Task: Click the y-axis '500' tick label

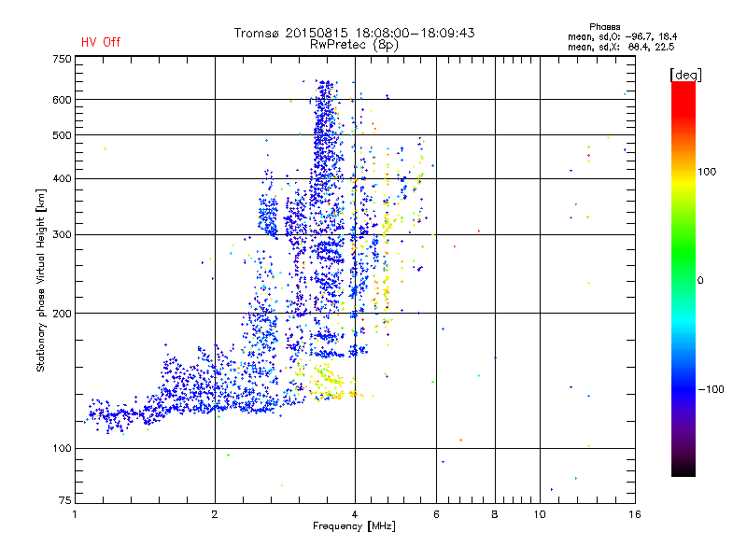Action: (x=62, y=135)
